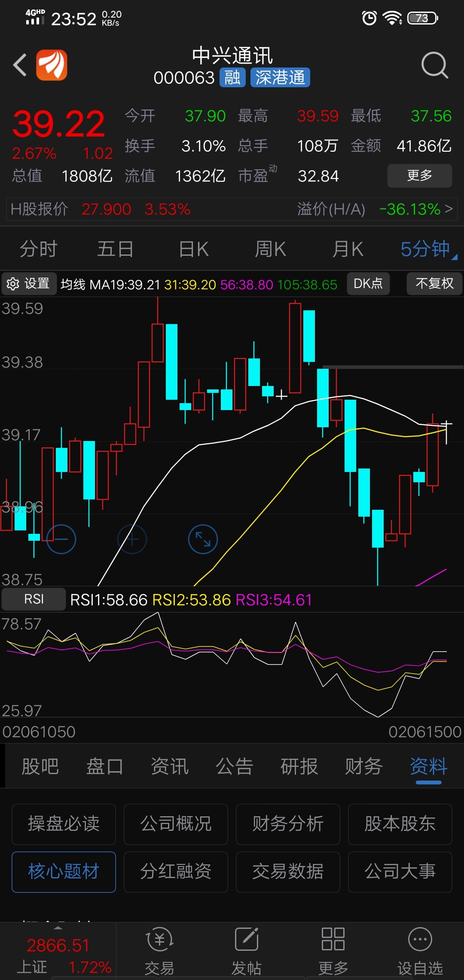
Task: Select the 资料 tab
Action: click(429, 766)
